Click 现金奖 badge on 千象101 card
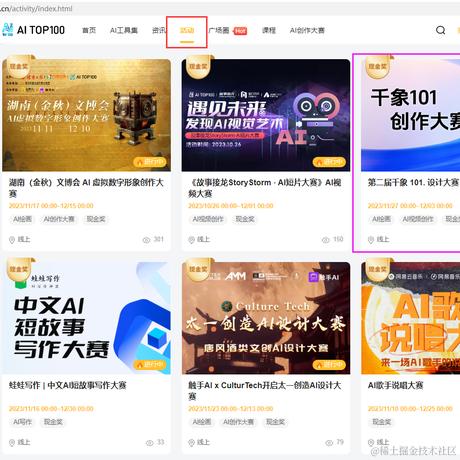The image size is (460, 460). coord(378,66)
